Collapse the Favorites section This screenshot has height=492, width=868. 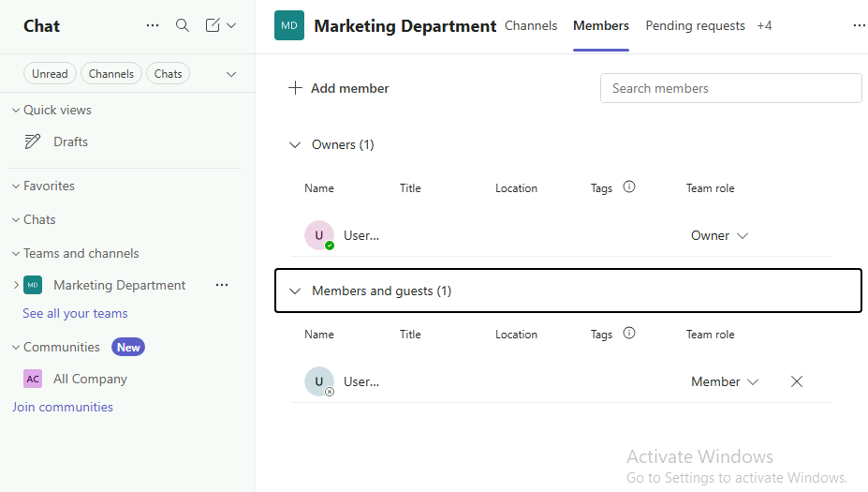16,186
